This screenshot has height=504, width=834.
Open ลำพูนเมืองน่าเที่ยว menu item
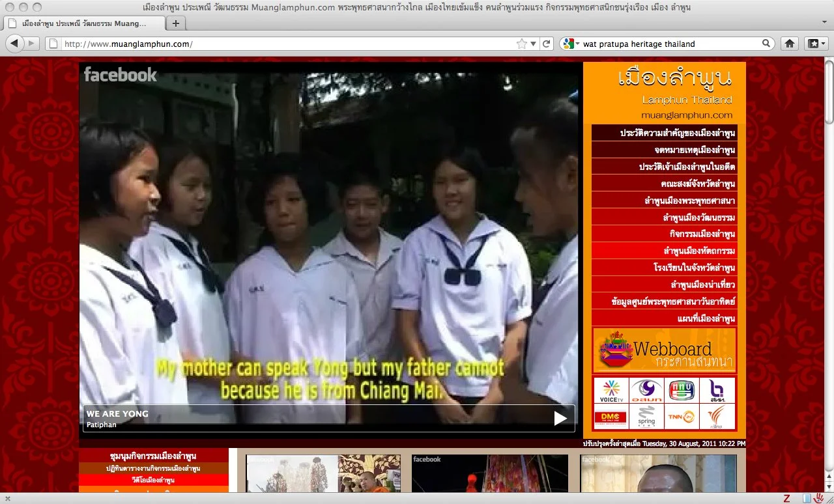coord(665,285)
